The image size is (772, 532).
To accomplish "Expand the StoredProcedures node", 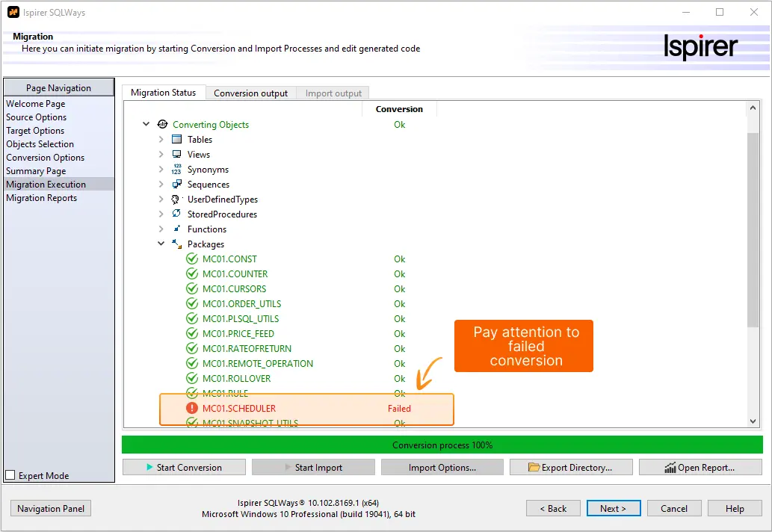I will [x=161, y=214].
